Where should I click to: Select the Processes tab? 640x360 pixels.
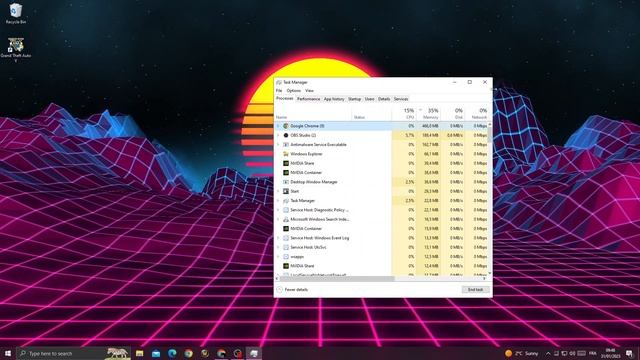pyautogui.click(x=284, y=98)
